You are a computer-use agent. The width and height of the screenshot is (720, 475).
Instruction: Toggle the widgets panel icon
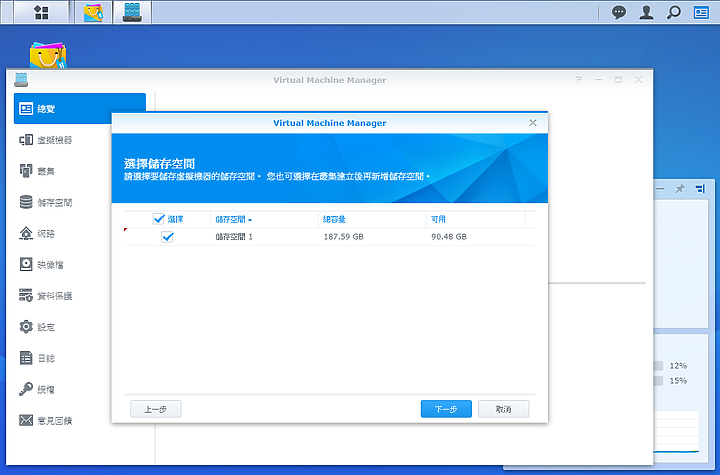[701, 12]
